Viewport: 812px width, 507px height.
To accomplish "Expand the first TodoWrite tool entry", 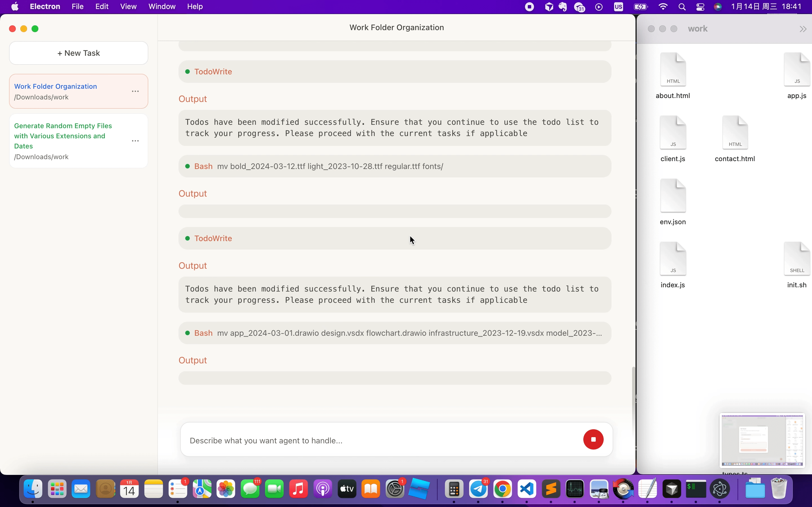I will [x=395, y=72].
